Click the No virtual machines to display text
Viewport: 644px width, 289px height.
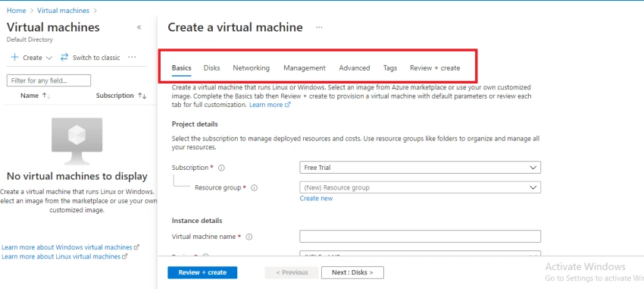click(x=77, y=177)
